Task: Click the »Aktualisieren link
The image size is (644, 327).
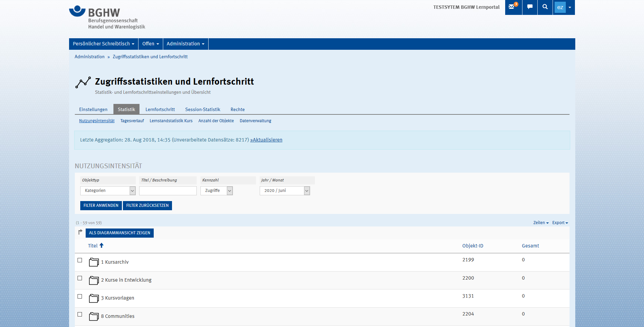Action: [266, 140]
